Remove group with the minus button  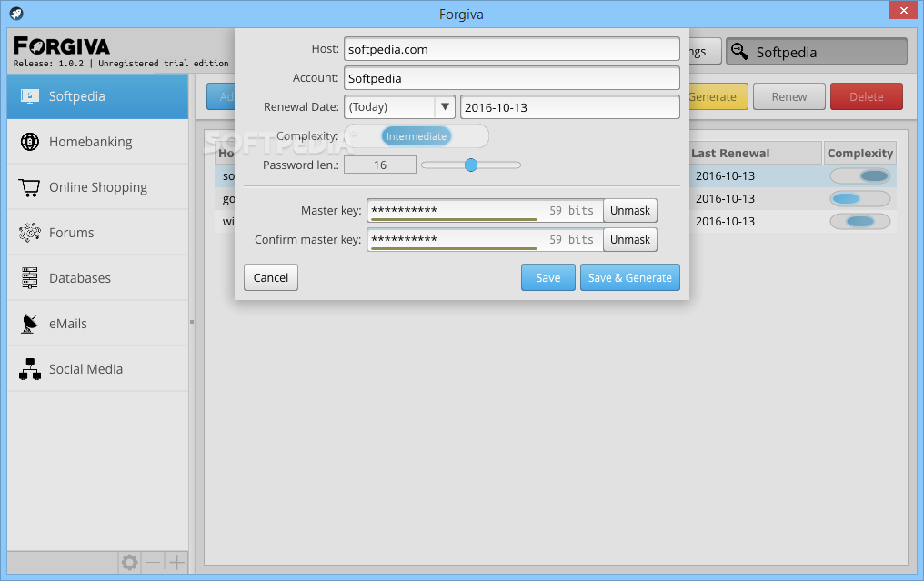[x=153, y=562]
